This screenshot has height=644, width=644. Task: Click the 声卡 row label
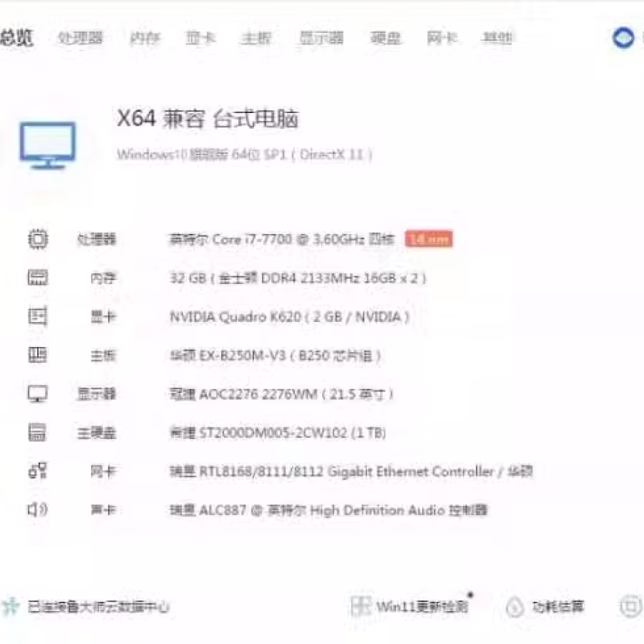103,510
